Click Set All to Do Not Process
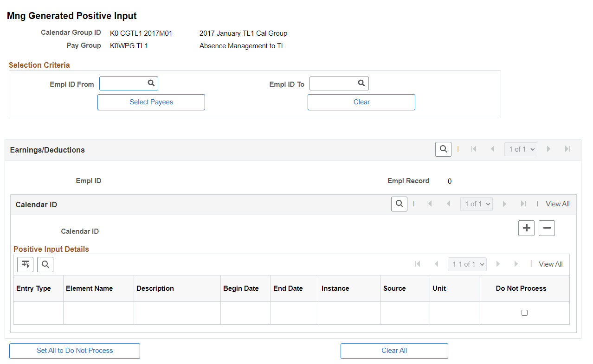Viewport: 593px width, 364px height. point(74,351)
